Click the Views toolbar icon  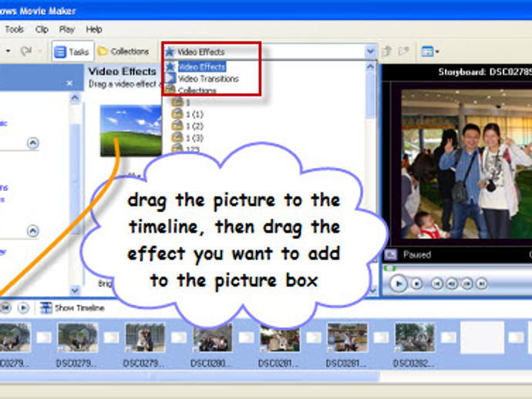427,52
